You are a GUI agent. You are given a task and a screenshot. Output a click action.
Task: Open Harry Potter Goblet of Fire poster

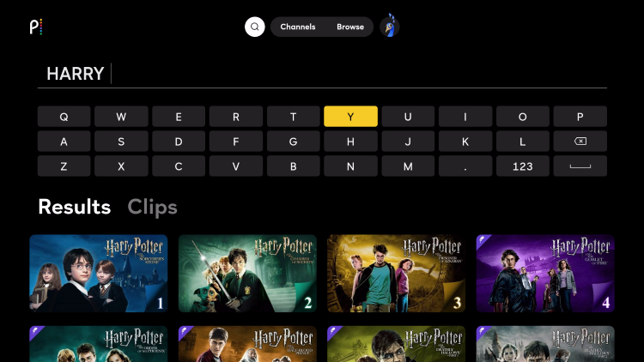click(545, 274)
